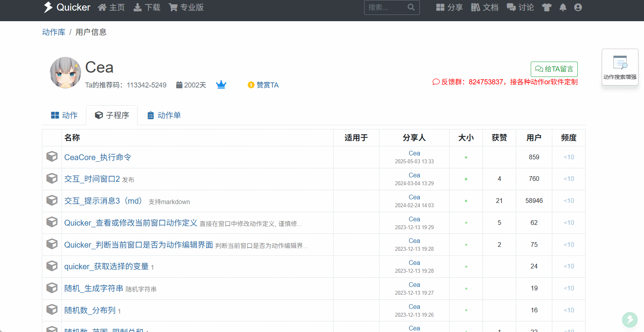Click the green Quicker floating button

point(630,320)
